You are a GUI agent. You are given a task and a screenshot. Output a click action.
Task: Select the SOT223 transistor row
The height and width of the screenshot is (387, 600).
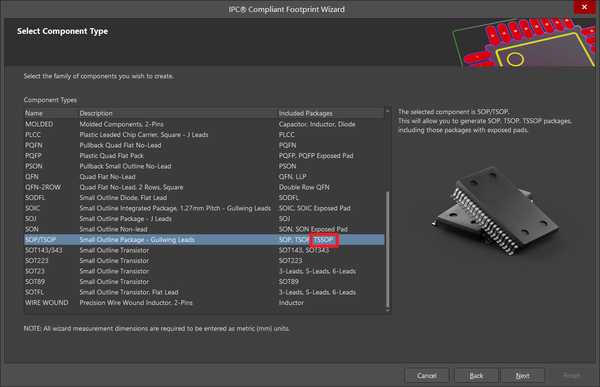pos(204,261)
